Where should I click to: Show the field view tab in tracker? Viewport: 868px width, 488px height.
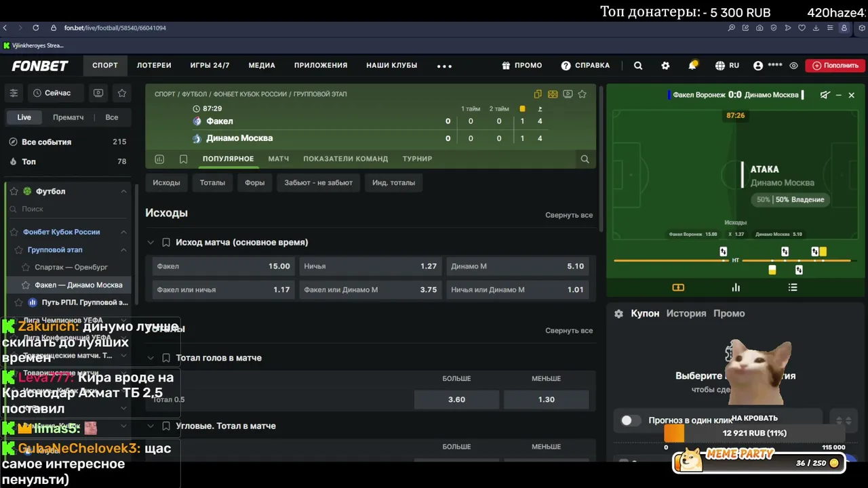(678, 287)
